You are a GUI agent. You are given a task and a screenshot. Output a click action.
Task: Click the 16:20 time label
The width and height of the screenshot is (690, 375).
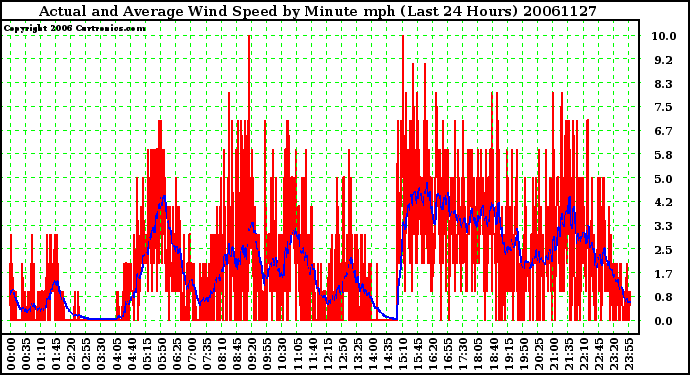pyautogui.click(x=433, y=354)
